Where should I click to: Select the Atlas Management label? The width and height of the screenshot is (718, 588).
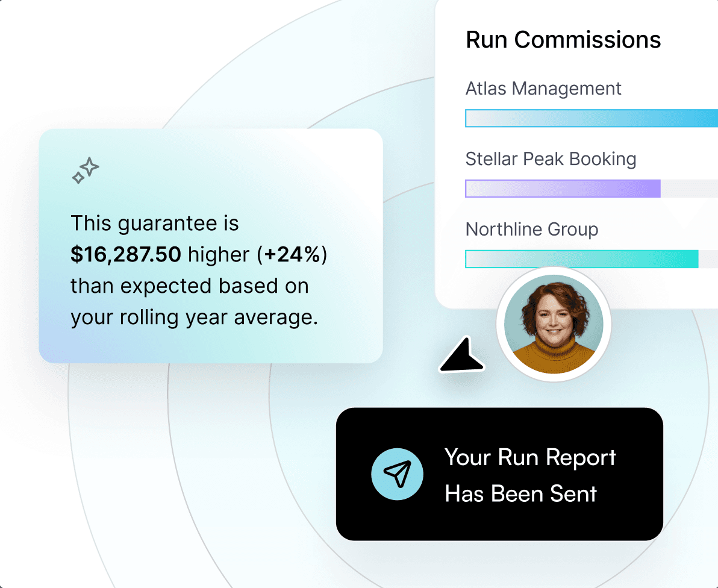[x=543, y=89]
